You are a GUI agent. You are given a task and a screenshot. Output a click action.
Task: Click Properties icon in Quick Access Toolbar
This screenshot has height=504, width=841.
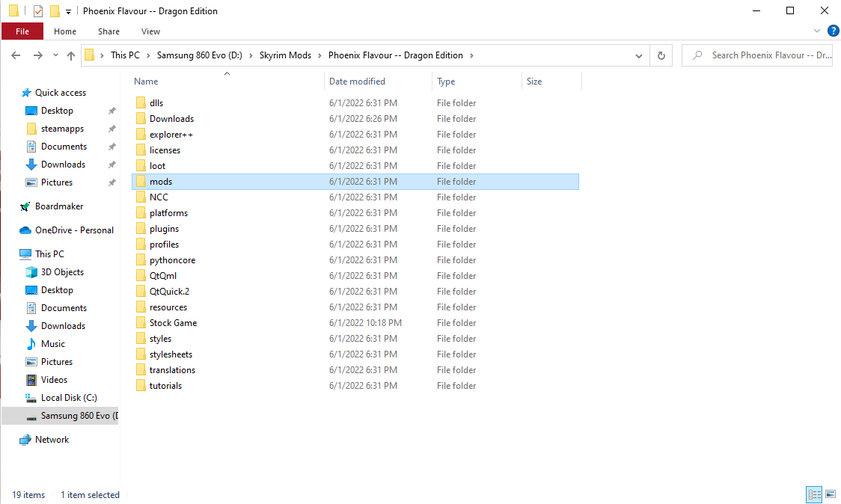pos(38,10)
